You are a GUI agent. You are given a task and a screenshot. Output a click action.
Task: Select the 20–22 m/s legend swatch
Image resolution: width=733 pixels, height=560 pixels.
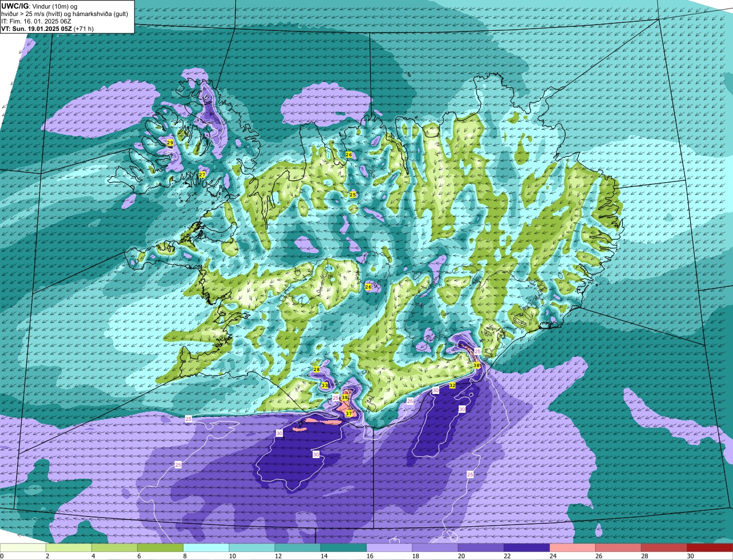click(481, 547)
